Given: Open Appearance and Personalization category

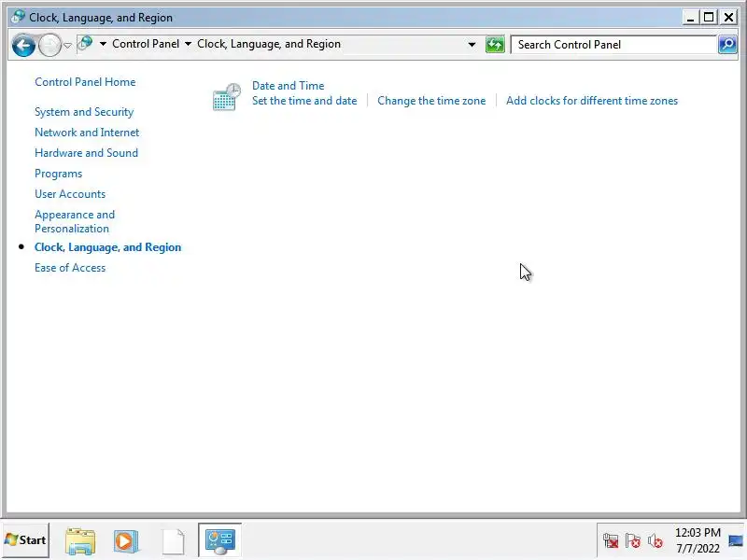Looking at the screenshot, I should click(75, 221).
